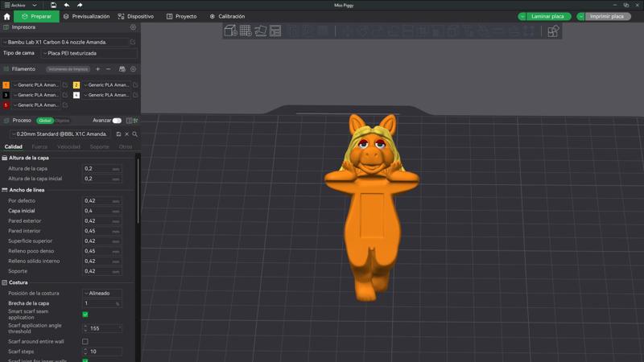The image size is (644, 362).
Task: Edit the printer preset icon
Action: (x=133, y=42)
